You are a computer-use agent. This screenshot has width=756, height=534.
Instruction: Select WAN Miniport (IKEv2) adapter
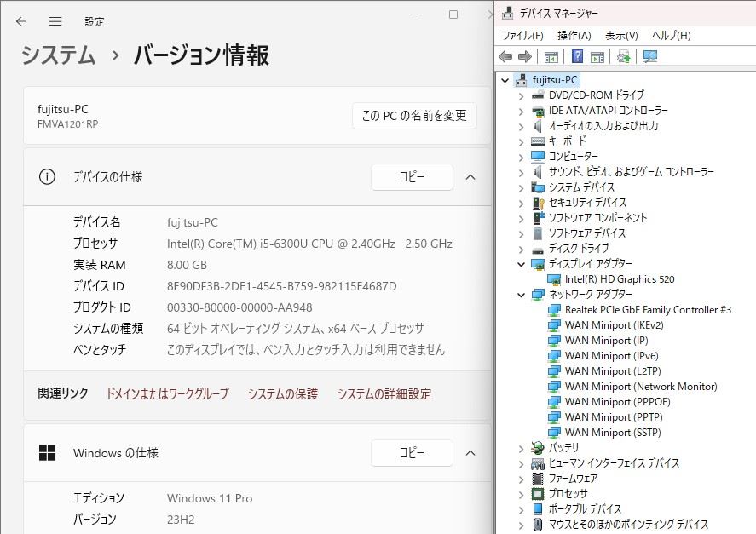click(615, 325)
